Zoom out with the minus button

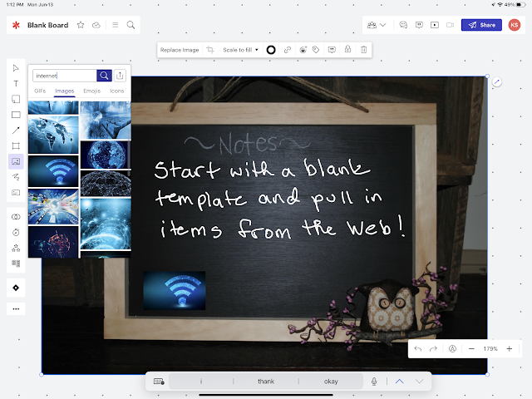tap(471, 349)
